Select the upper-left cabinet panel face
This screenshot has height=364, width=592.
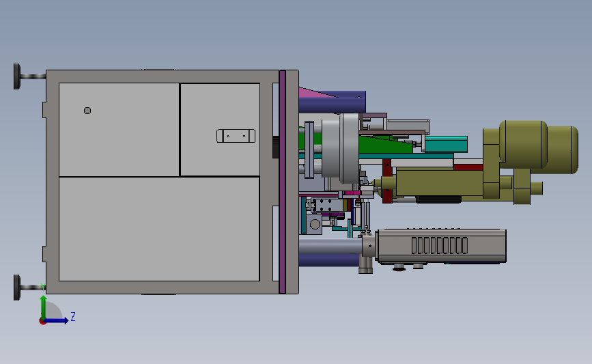[x=119, y=130]
